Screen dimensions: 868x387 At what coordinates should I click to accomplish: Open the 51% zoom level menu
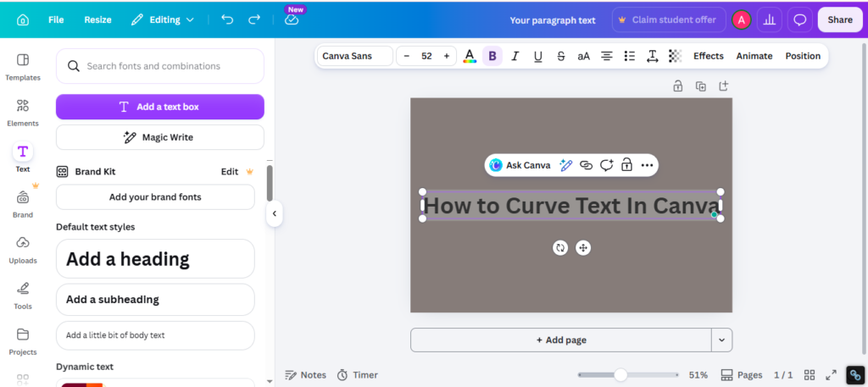tap(698, 375)
